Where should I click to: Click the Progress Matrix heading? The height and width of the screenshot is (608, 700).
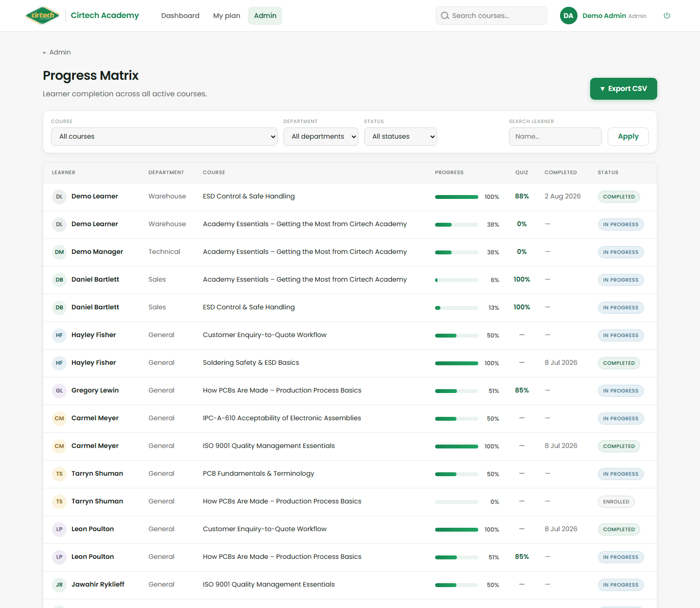tap(90, 75)
